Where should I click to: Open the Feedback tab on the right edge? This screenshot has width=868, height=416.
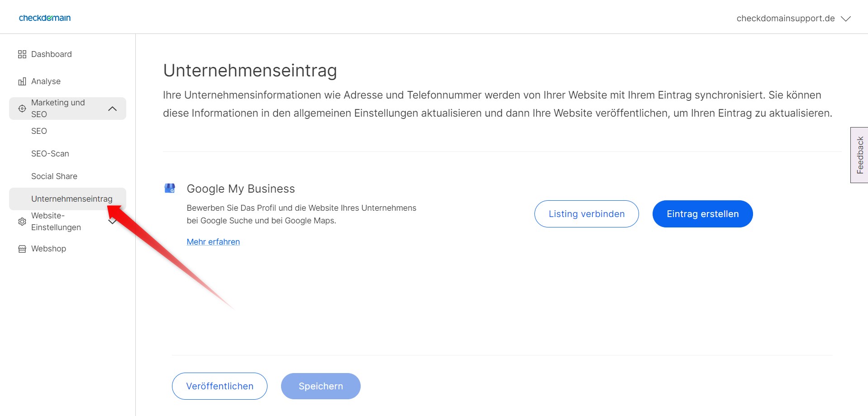click(859, 155)
